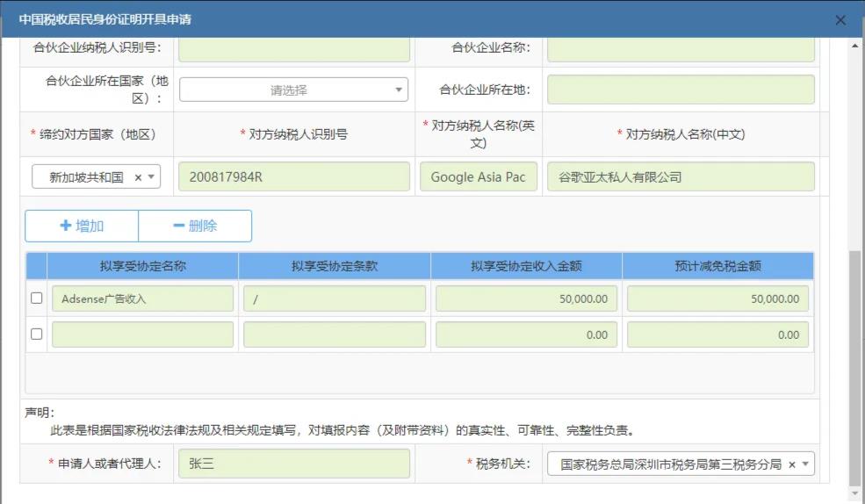Expand the 缔约对方国家 dropdown arrow
The height and width of the screenshot is (504, 865).
pos(151,177)
